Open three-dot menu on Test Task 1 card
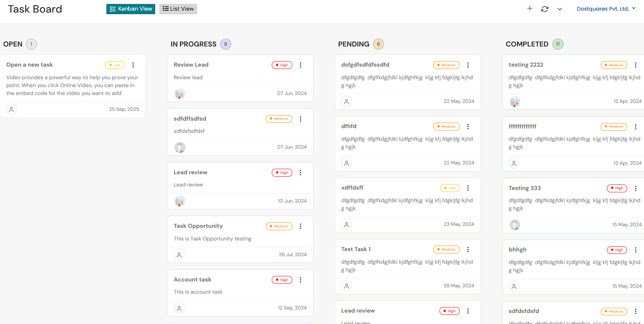Viewport: 644px width, 324px height. tap(468, 250)
